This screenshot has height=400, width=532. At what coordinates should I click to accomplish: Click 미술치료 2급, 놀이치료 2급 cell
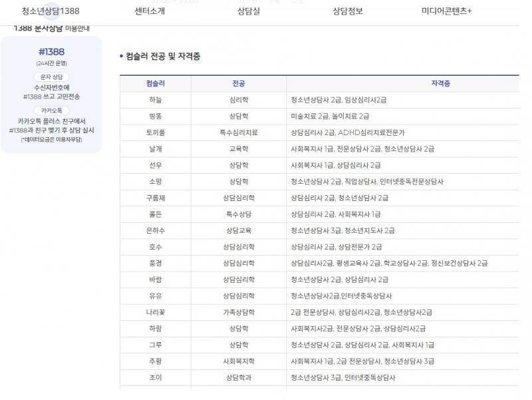[x=330, y=116]
